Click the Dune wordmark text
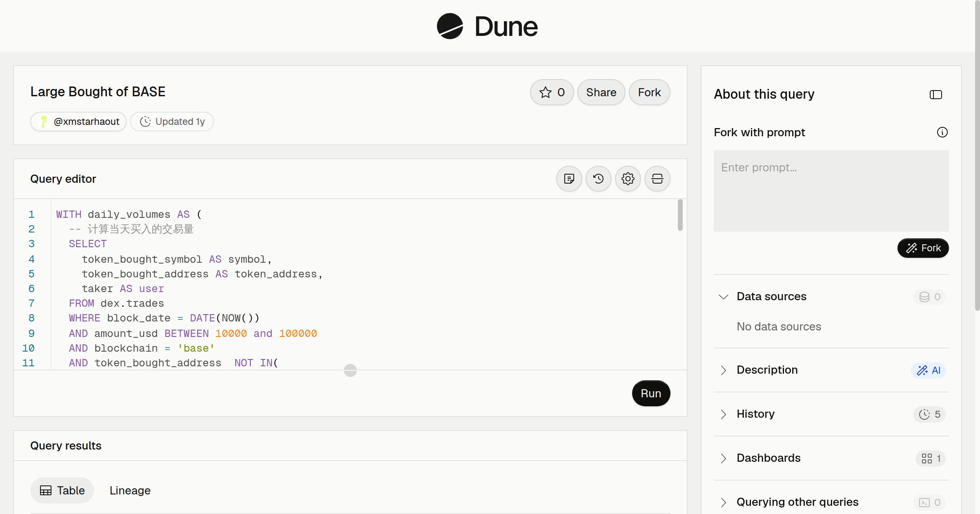980x514 pixels. tap(506, 27)
